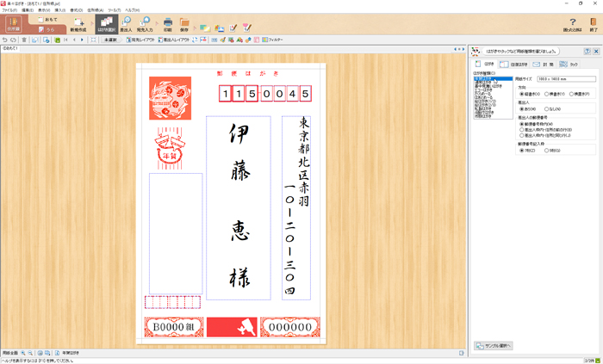Click the 新規作成 new document icon
The width and height of the screenshot is (603, 364).
click(78, 23)
